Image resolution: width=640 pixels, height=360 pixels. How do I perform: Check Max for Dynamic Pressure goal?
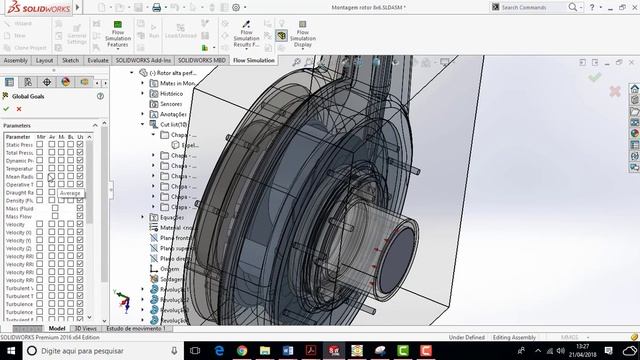click(x=61, y=160)
